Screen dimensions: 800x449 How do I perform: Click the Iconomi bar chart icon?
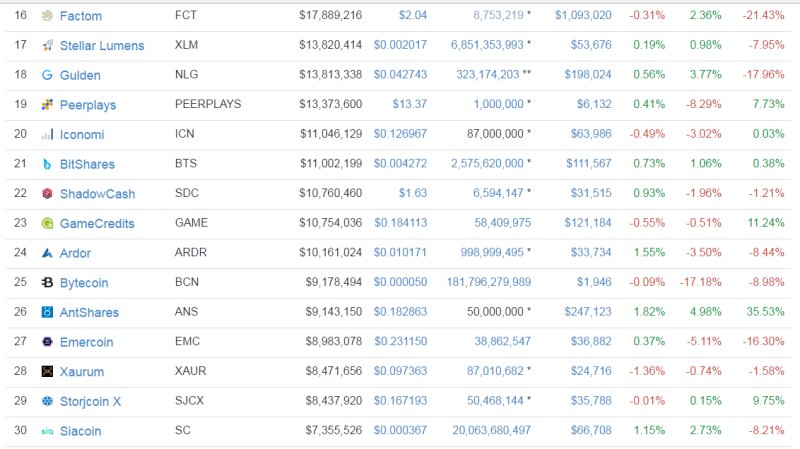(x=47, y=135)
